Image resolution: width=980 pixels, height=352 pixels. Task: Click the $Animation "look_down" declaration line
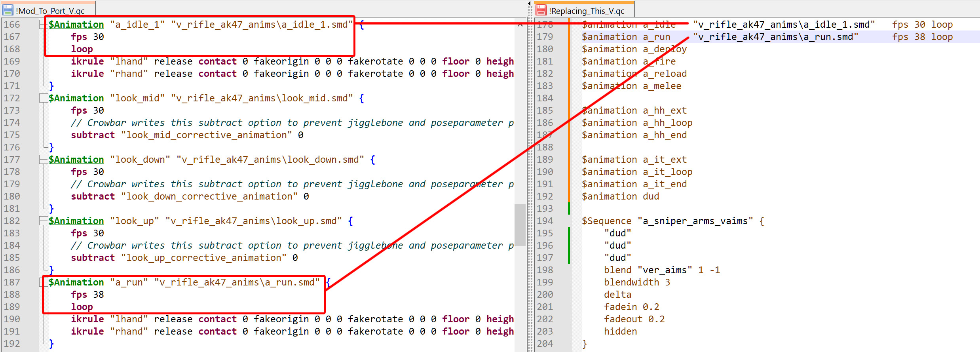(212, 160)
